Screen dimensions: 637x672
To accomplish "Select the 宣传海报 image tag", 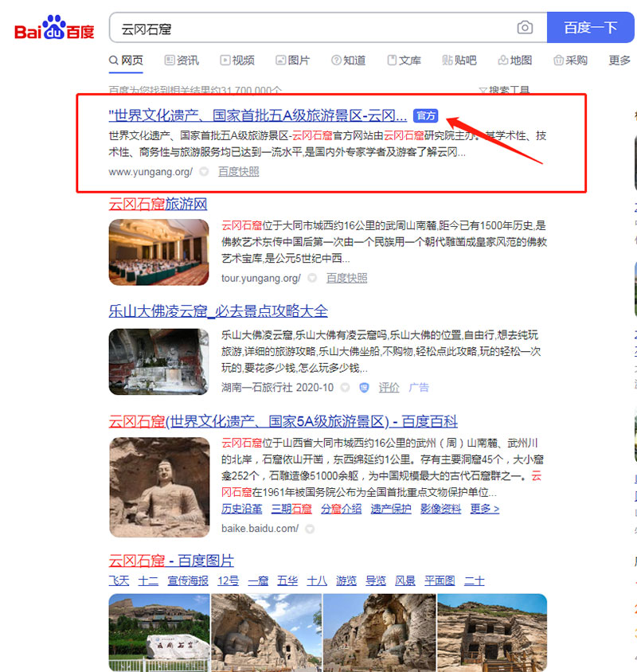I will click(x=187, y=581).
